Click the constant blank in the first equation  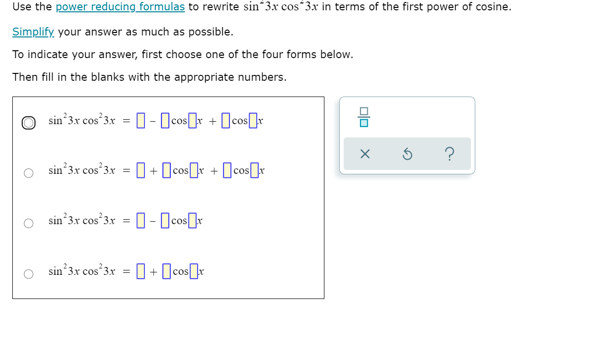[140, 120]
